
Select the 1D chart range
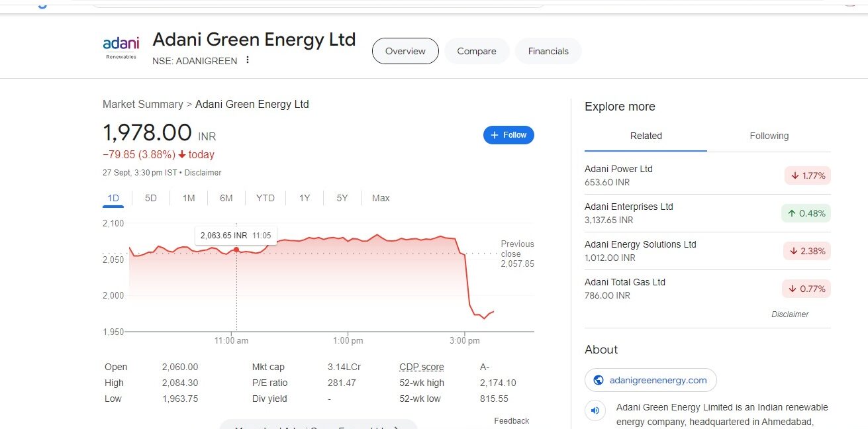pos(113,198)
